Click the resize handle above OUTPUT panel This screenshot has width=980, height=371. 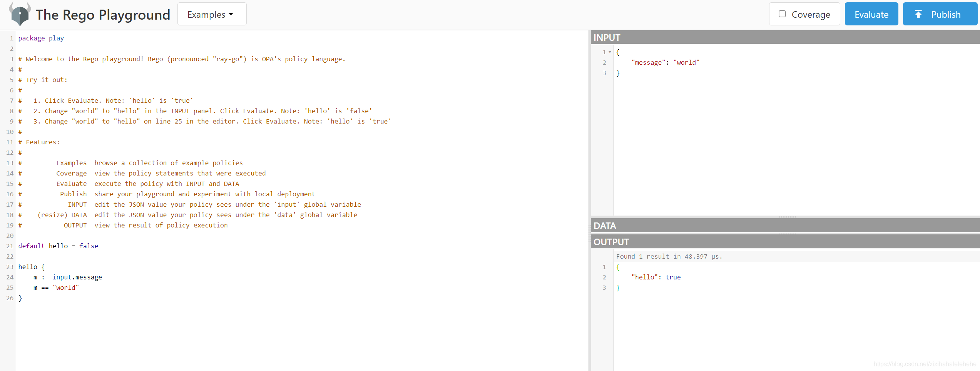coord(787,234)
